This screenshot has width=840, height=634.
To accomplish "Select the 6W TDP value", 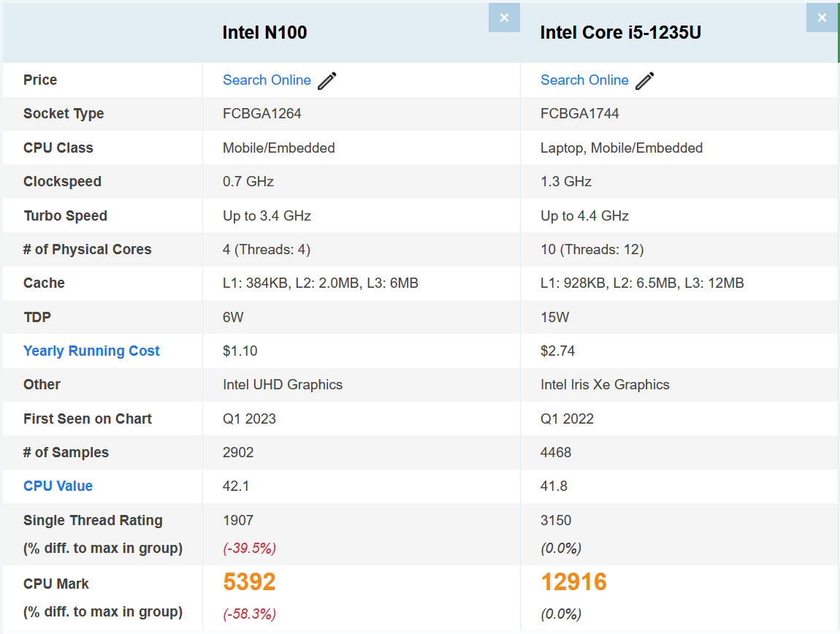I will 233,317.
